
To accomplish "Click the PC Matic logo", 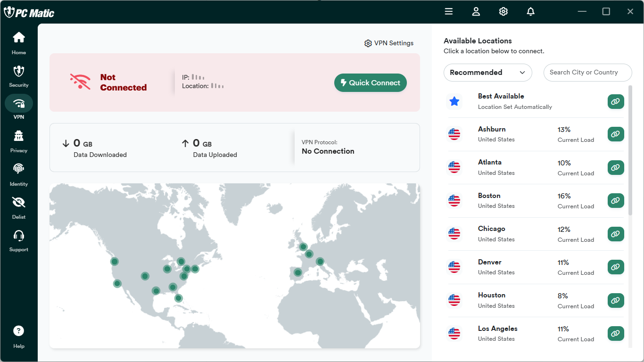I will point(29,12).
